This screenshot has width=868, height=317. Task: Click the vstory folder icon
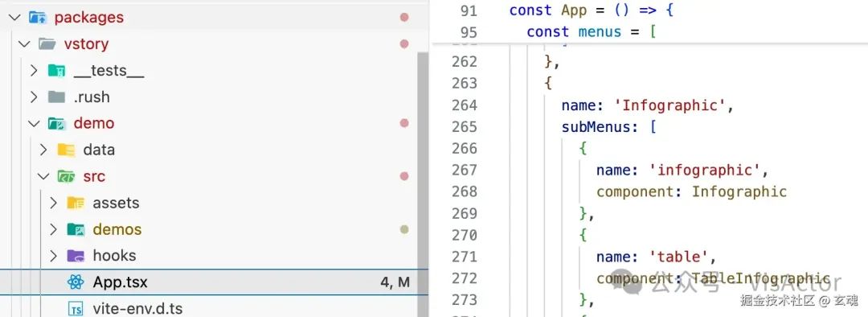[x=47, y=43]
